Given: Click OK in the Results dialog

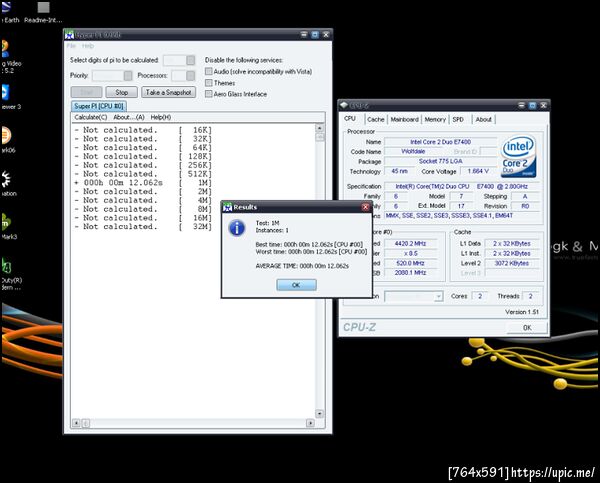Looking at the screenshot, I should pos(296,285).
